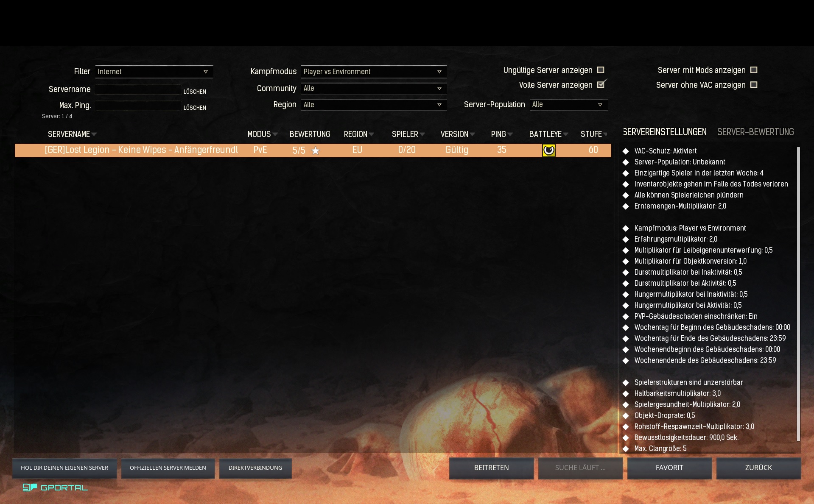Toggle Server mit Mods anzeigen checkbox

click(754, 70)
